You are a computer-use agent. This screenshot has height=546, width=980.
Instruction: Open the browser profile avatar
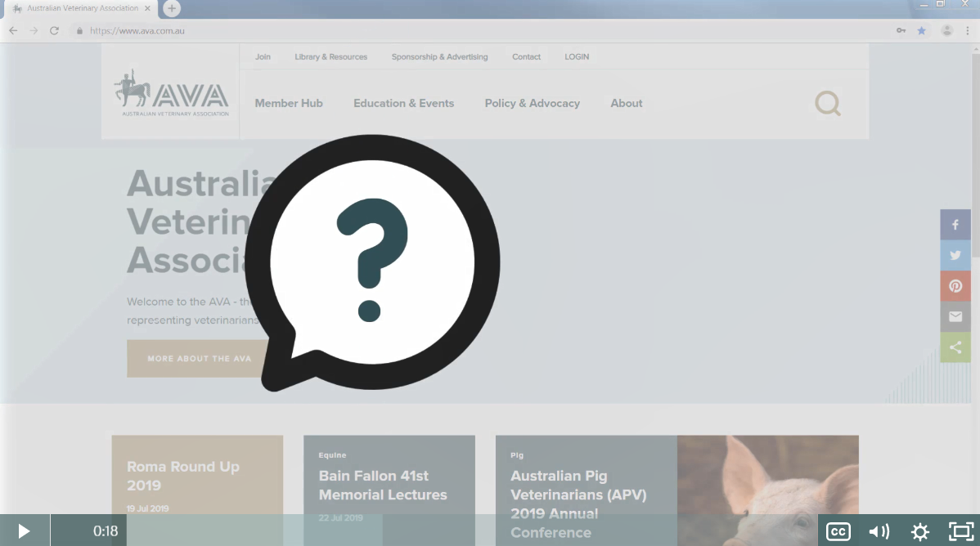click(x=947, y=30)
